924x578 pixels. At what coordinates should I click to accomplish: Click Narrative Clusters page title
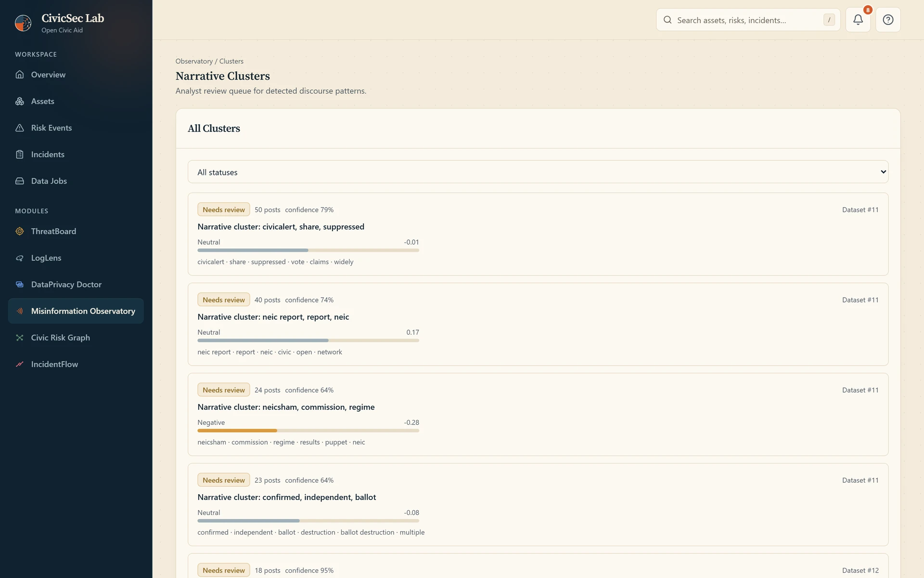coord(222,76)
